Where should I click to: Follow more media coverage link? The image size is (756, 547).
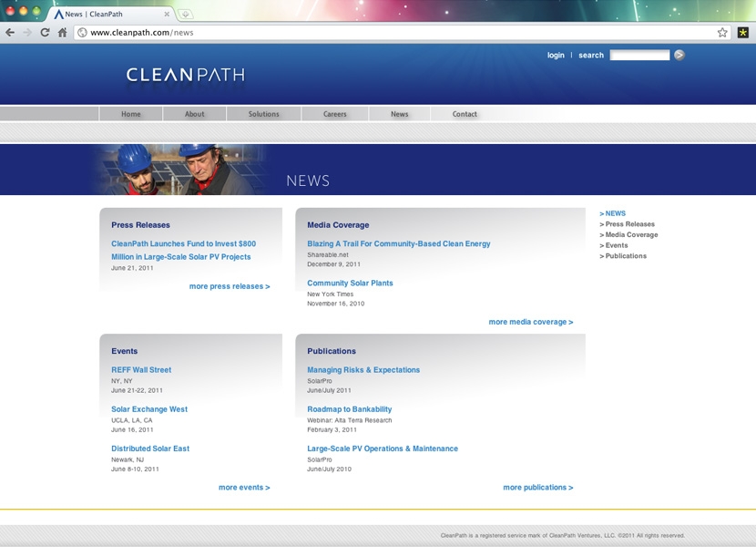click(531, 322)
